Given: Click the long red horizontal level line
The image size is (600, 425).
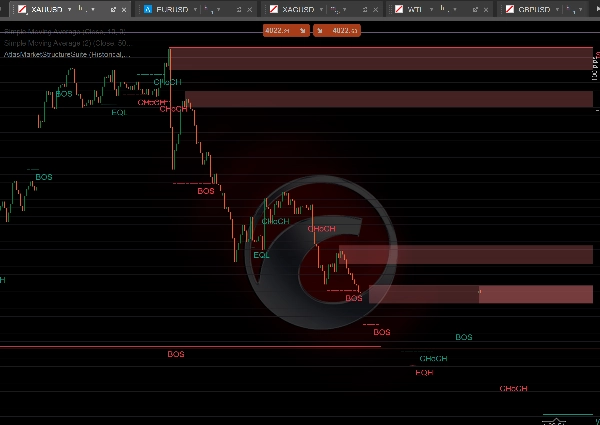Looking at the screenshot, I should point(190,347).
